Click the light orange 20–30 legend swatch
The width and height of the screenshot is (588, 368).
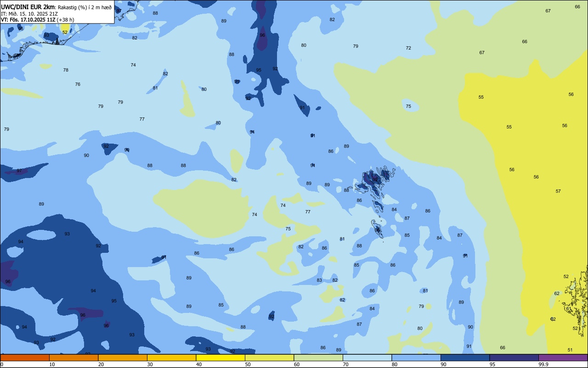123,357
